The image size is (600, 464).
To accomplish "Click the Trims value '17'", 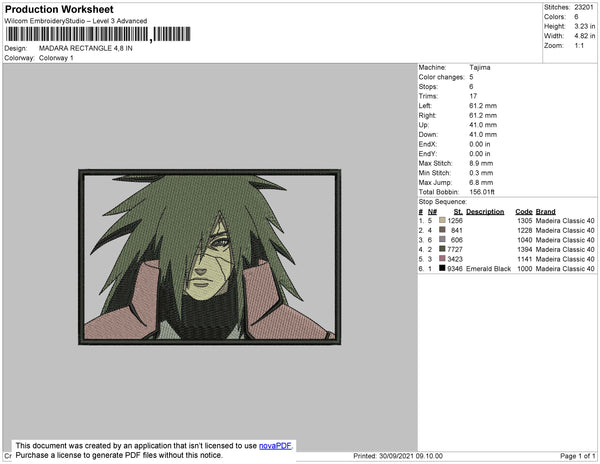I will pos(473,96).
